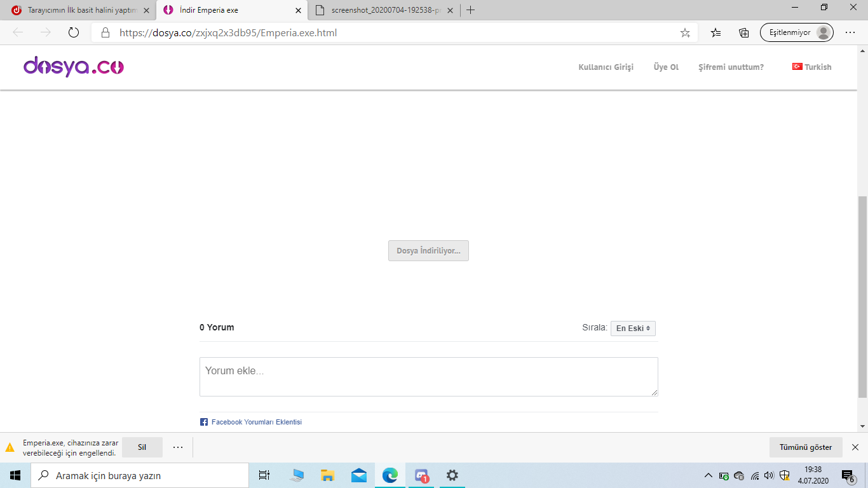Open the 'En Eski' sort dropdown

point(633,329)
